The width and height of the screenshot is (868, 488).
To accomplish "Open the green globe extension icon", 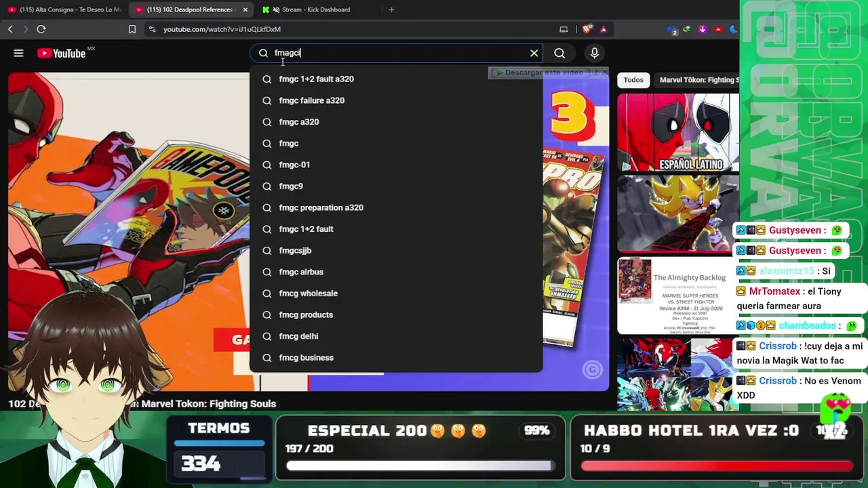I will [687, 29].
